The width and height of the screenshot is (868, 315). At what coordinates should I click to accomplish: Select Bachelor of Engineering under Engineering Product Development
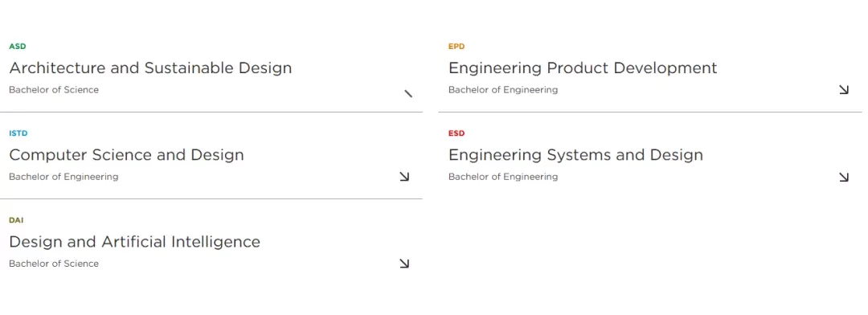coord(503,90)
